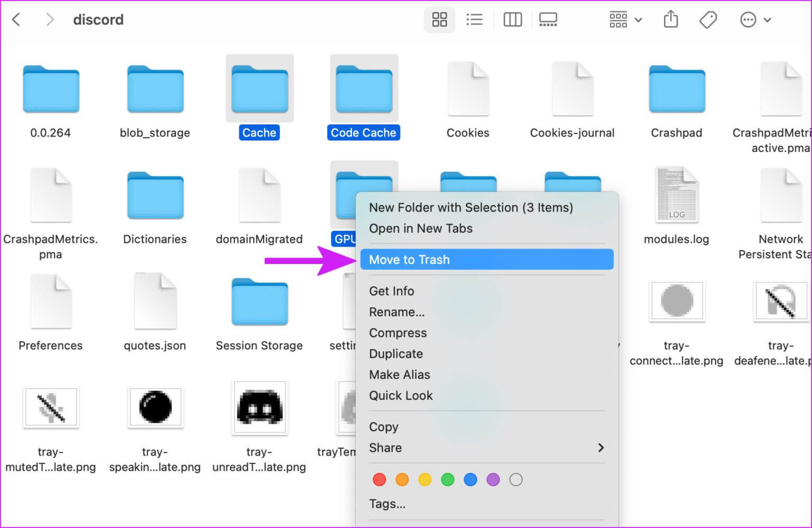Select the Session Storage folder
Image resolution: width=812 pixels, height=528 pixels.
[260, 302]
